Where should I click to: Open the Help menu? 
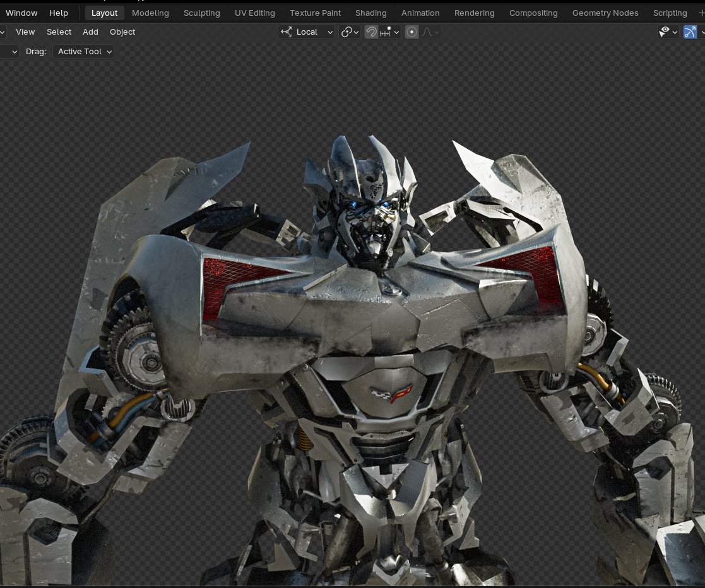click(x=59, y=13)
